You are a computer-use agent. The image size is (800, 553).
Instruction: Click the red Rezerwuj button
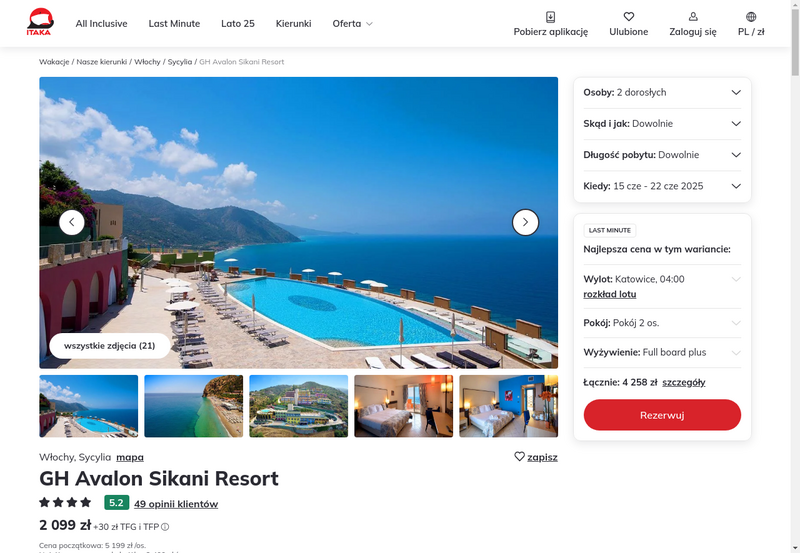[x=662, y=415]
